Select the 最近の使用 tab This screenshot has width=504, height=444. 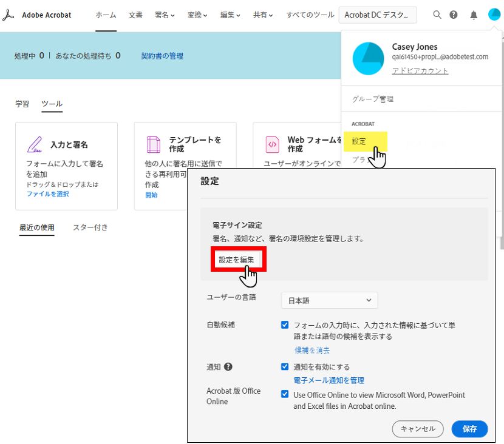pyautogui.click(x=36, y=227)
